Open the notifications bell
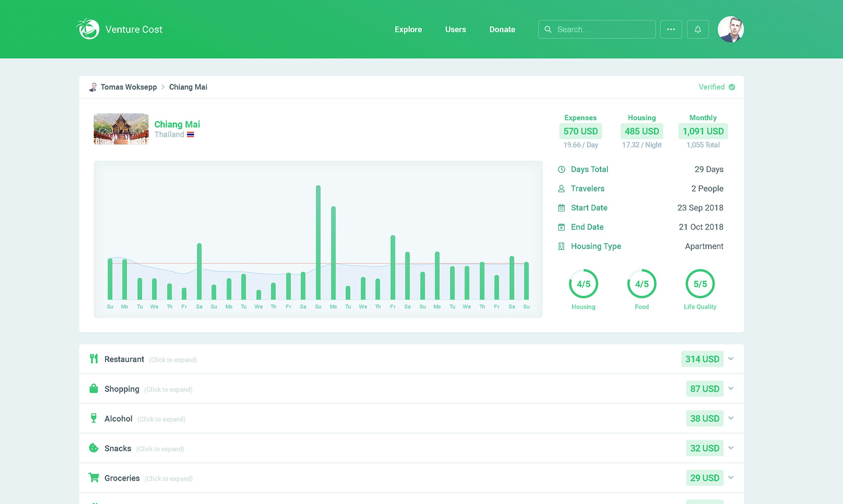The width and height of the screenshot is (843, 504). tap(698, 29)
